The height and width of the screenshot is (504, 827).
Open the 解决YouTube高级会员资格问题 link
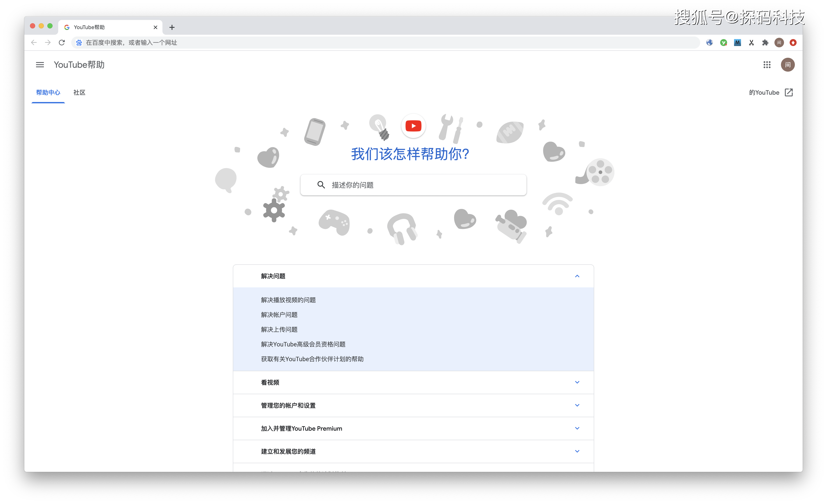(x=303, y=344)
